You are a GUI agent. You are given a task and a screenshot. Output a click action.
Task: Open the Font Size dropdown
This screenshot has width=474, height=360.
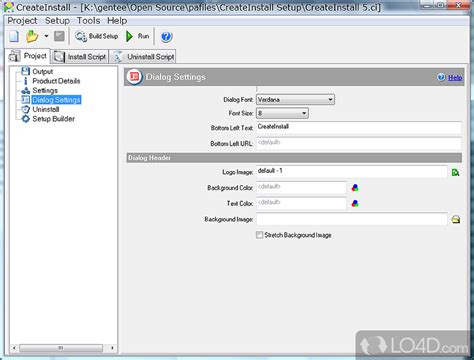pos(282,113)
